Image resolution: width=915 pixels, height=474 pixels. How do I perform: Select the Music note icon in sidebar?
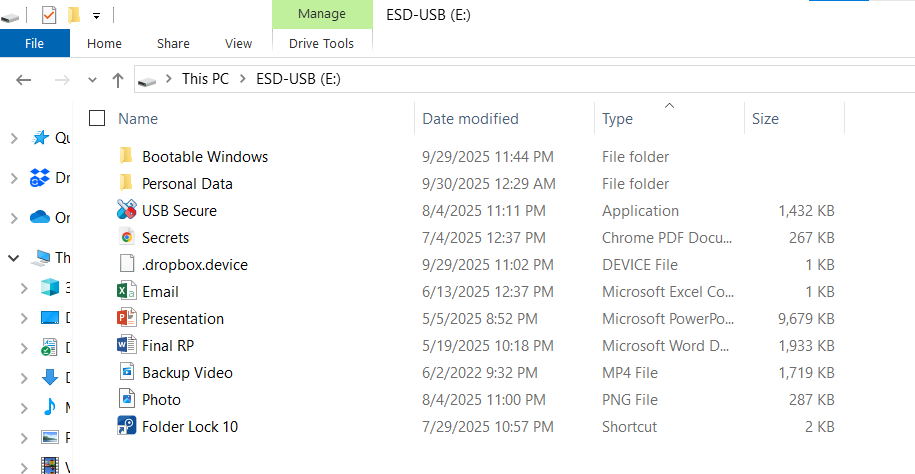click(50, 407)
